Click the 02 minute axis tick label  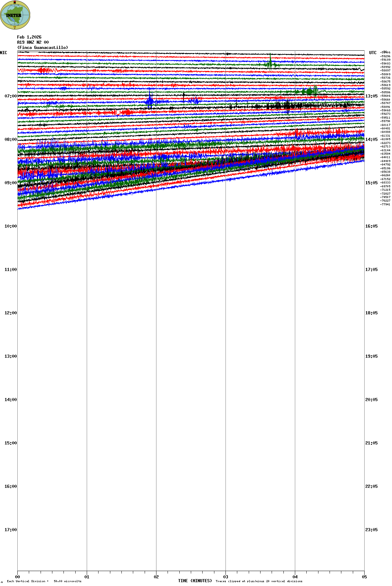(x=156, y=577)
